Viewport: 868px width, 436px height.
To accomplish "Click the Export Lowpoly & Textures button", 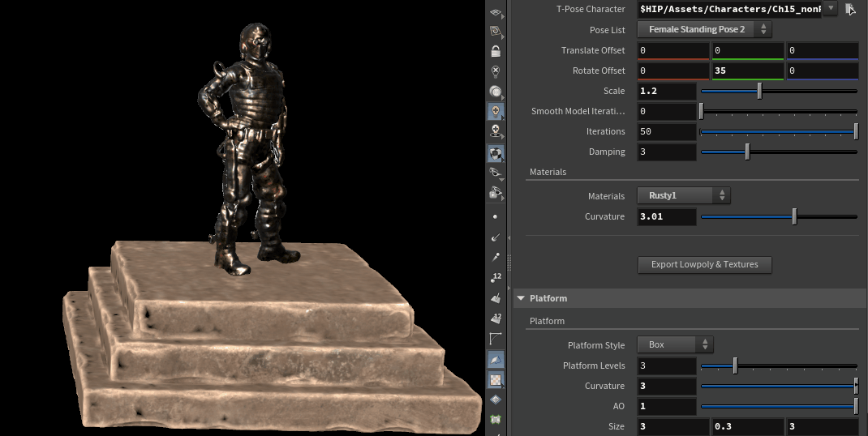I will coord(704,264).
